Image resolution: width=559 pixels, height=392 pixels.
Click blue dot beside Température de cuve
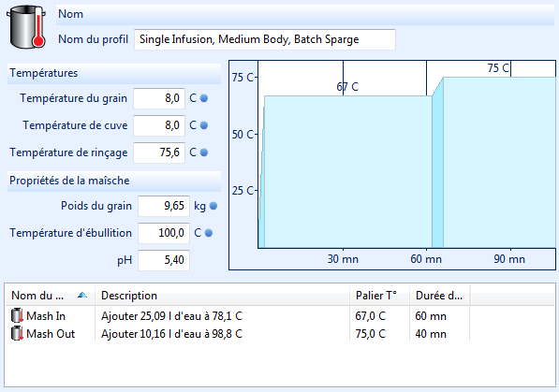(x=204, y=125)
